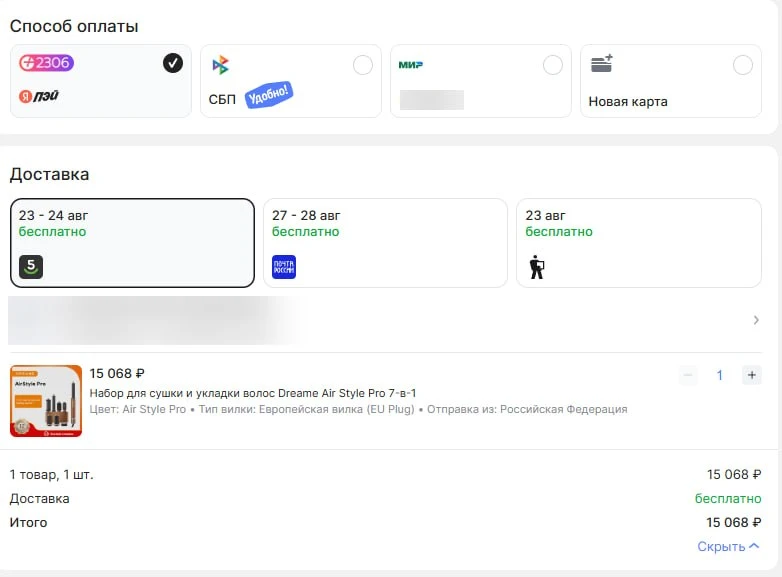Click the Yandex Pay logo

(39, 96)
